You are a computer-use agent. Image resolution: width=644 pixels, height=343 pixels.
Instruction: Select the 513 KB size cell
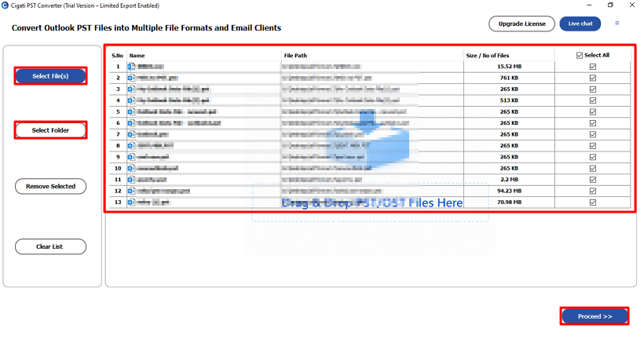pos(509,100)
